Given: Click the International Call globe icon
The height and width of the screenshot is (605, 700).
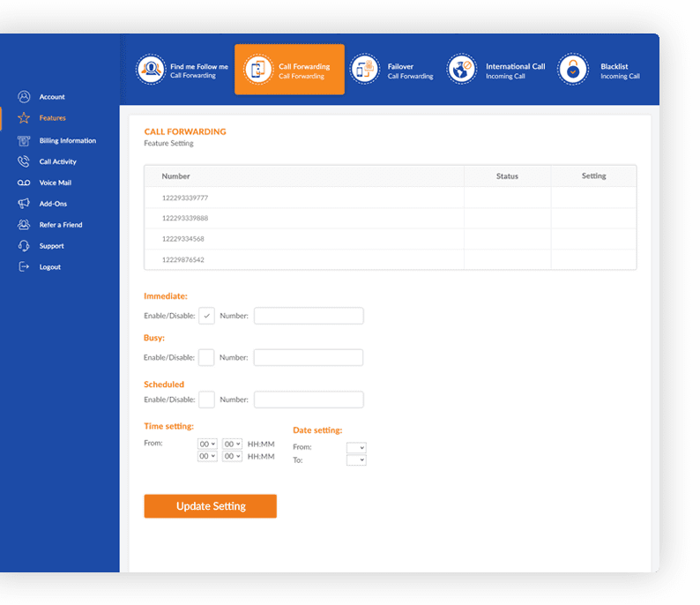Looking at the screenshot, I should [461, 70].
